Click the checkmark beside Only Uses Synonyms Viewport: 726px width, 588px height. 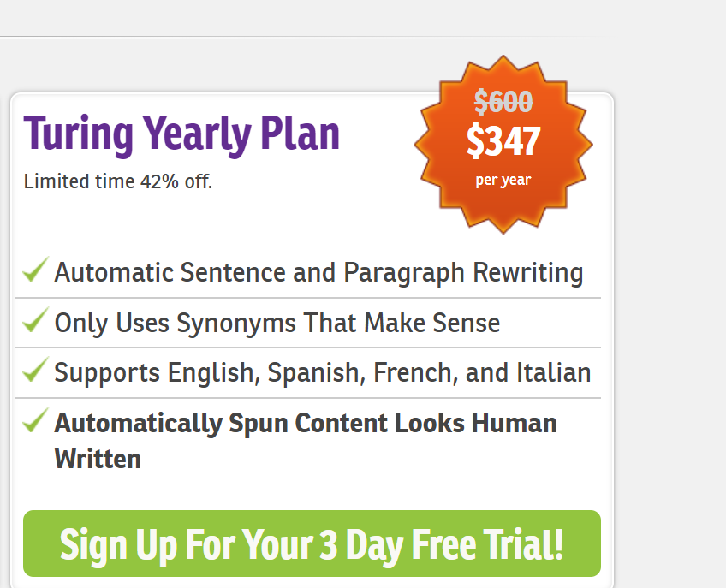pyautogui.click(x=35, y=321)
